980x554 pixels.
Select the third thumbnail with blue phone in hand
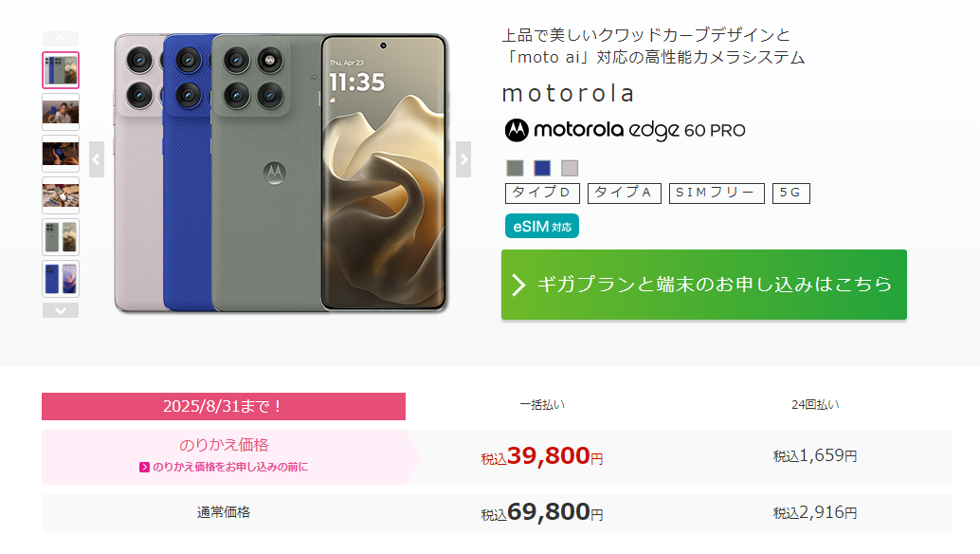61,154
